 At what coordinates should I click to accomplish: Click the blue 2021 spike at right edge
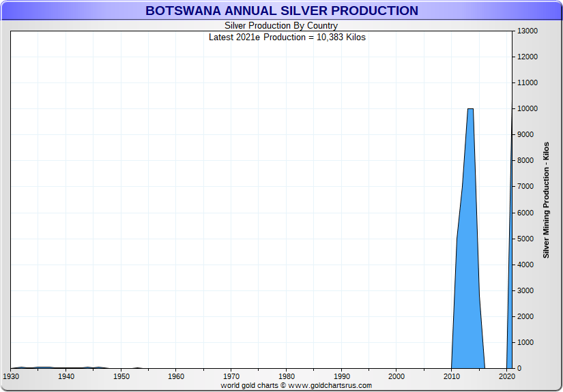coord(510,273)
